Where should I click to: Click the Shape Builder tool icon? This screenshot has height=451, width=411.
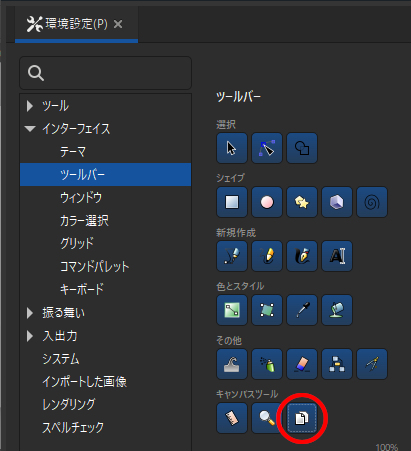click(x=302, y=148)
